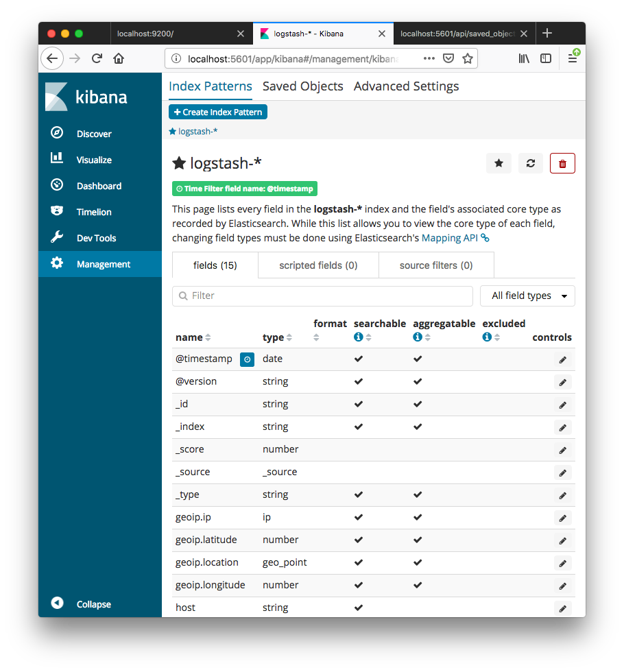Viewport: 624px width, 672px height.
Task: Follow the Mapping API link
Action: point(455,238)
